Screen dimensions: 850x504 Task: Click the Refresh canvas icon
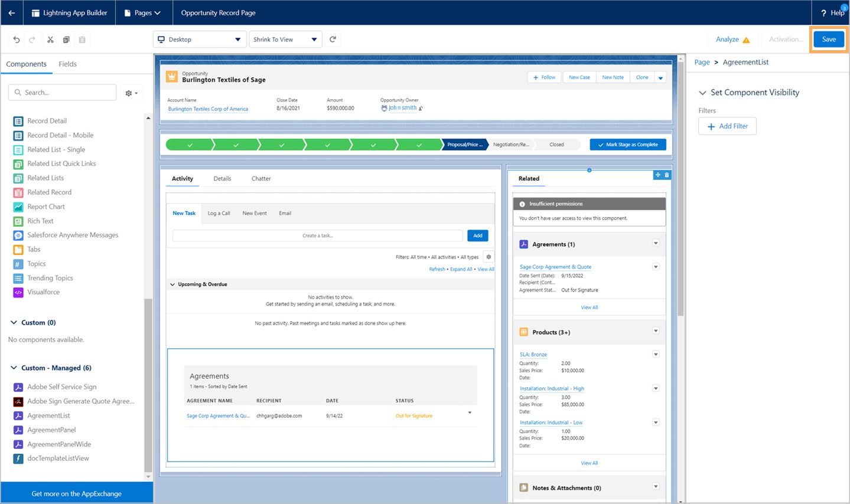point(333,39)
